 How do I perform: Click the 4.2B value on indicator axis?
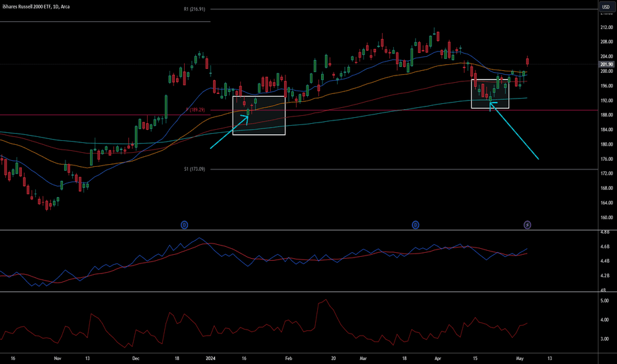pyautogui.click(x=605, y=276)
